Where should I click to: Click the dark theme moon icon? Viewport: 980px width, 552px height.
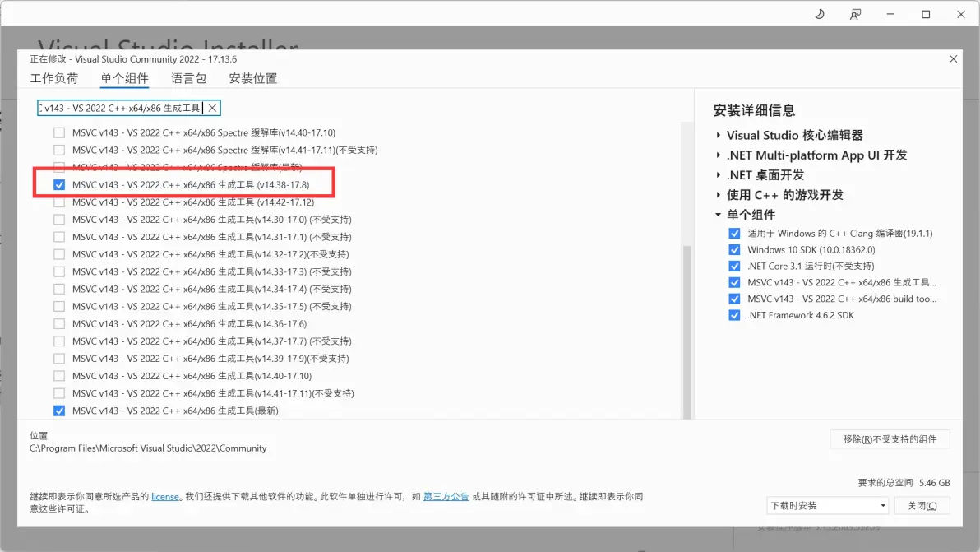pos(820,14)
